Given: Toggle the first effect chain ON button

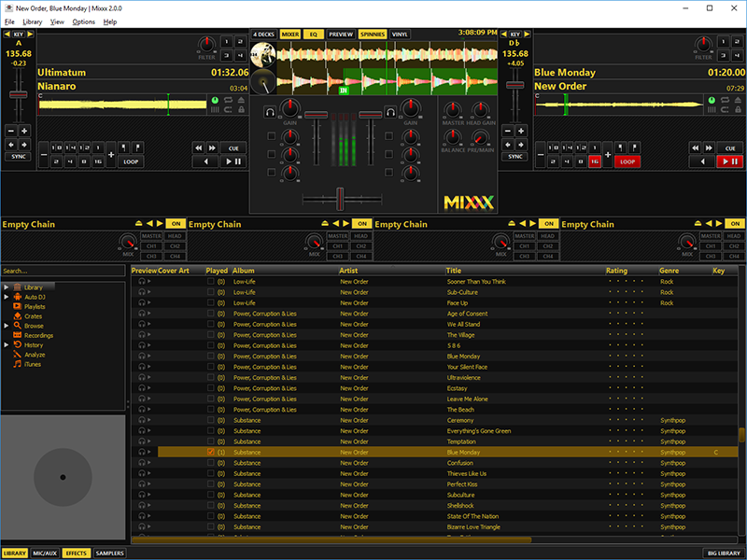Looking at the screenshot, I should tap(175, 224).
